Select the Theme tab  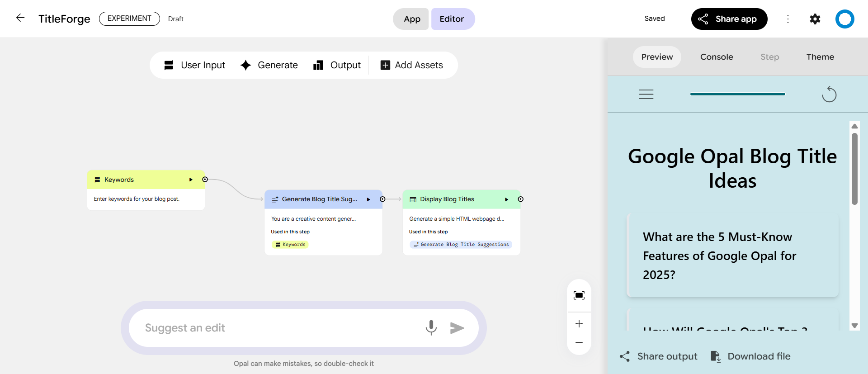coord(820,57)
